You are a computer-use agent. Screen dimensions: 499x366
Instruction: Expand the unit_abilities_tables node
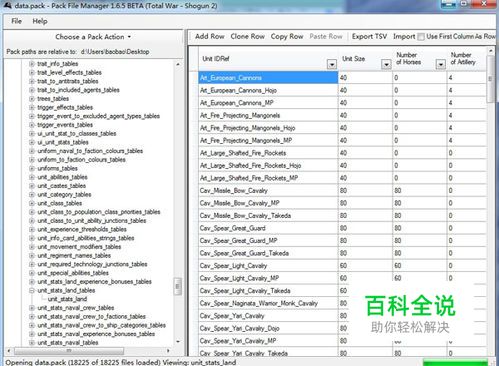[32, 177]
